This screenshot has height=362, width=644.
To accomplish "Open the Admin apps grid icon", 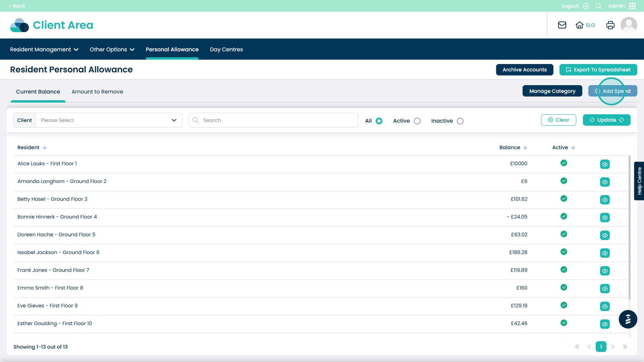I will [x=632, y=6].
